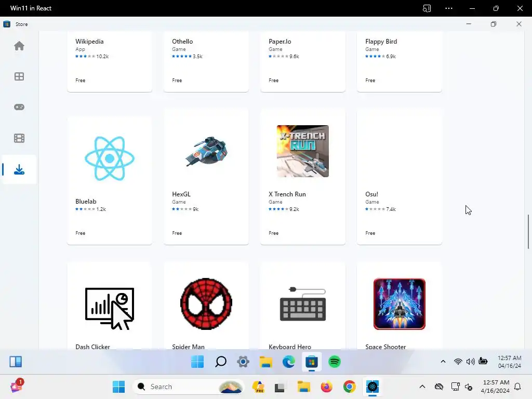Select the X Trench Run title text

287,194
